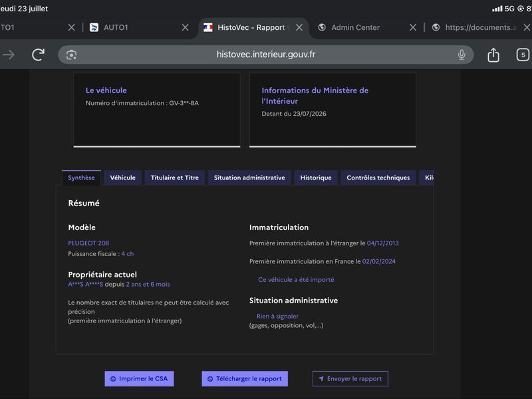The height and width of the screenshot is (399, 532).
Task: Click the Résumé heading
Action: (x=84, y=203)
